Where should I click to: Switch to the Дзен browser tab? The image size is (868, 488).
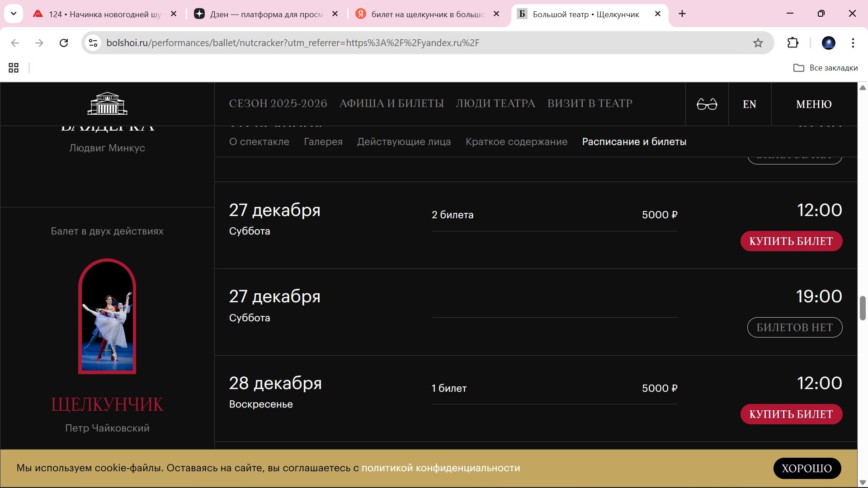(x=266, y=14)
